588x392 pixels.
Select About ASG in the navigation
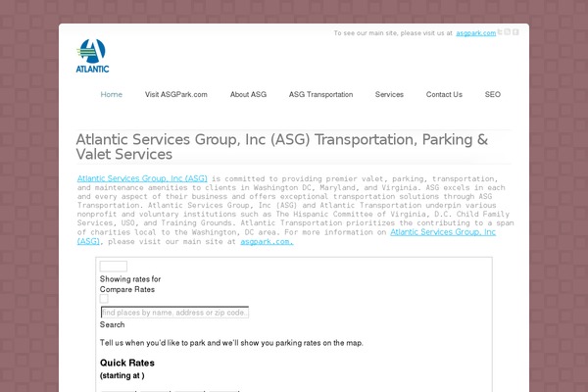pyautogui.click(x=248, y=94)
